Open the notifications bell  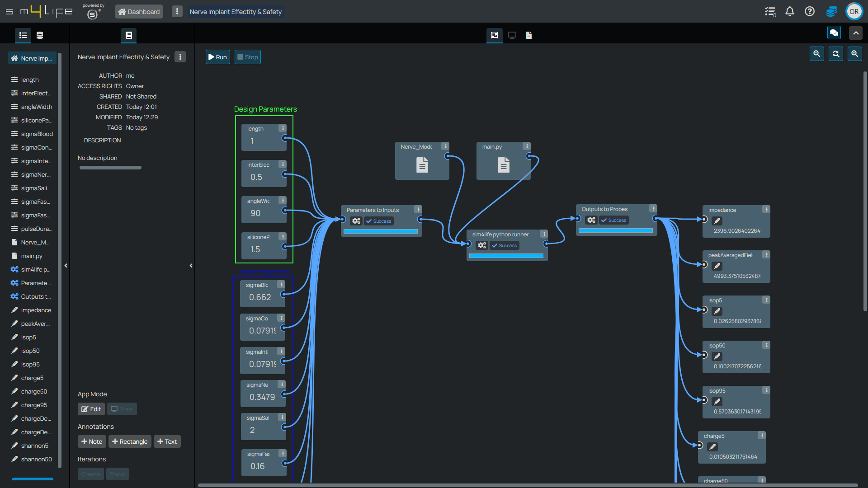[789, 11]
